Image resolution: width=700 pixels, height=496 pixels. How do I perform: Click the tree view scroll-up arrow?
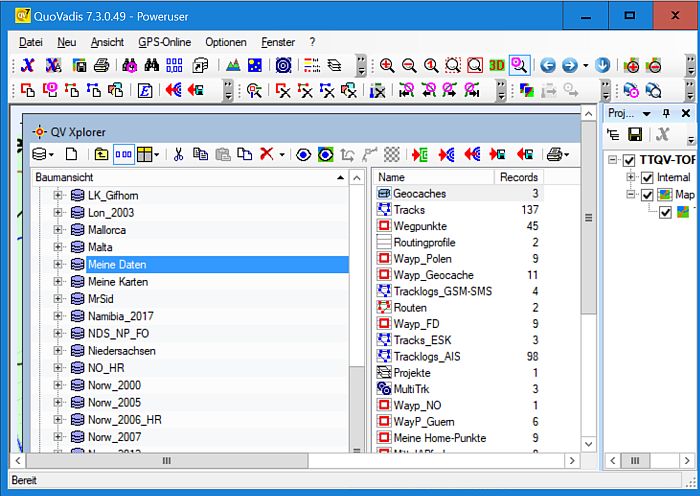click(x=357, y=178)
